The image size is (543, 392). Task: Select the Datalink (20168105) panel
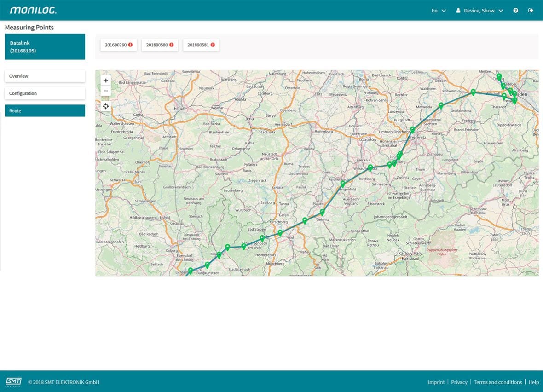(x=45, y=47)
